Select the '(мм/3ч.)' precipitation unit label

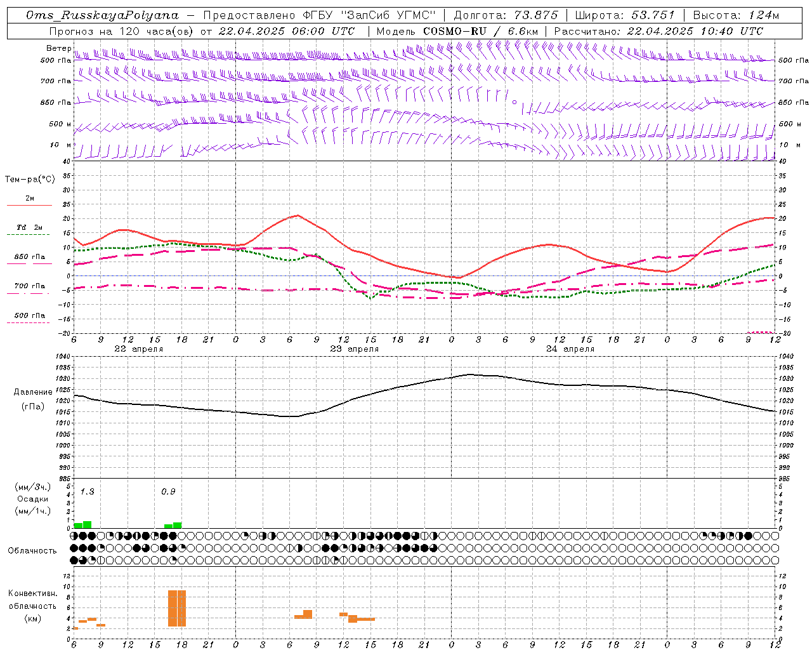(33, 487)
